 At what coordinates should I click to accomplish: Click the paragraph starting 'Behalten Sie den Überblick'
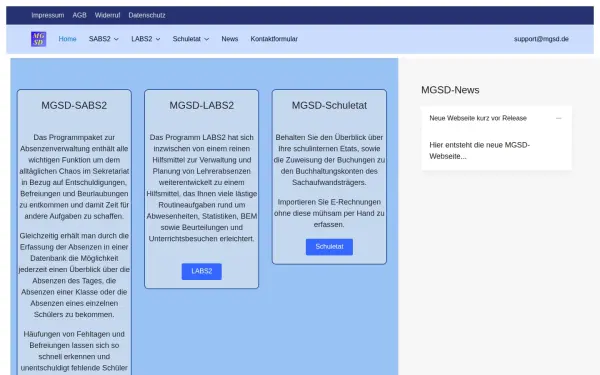pos(329,160)
